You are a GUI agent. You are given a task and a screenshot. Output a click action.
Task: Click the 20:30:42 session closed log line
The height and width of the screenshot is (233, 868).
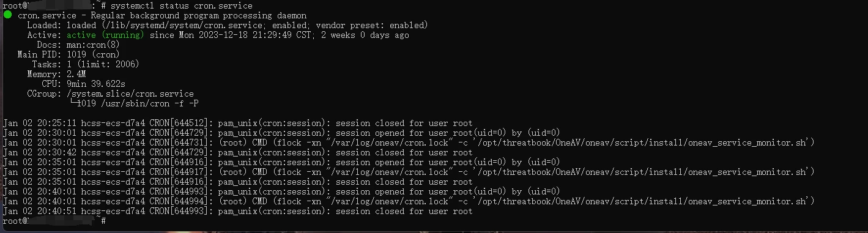[237, 152]
